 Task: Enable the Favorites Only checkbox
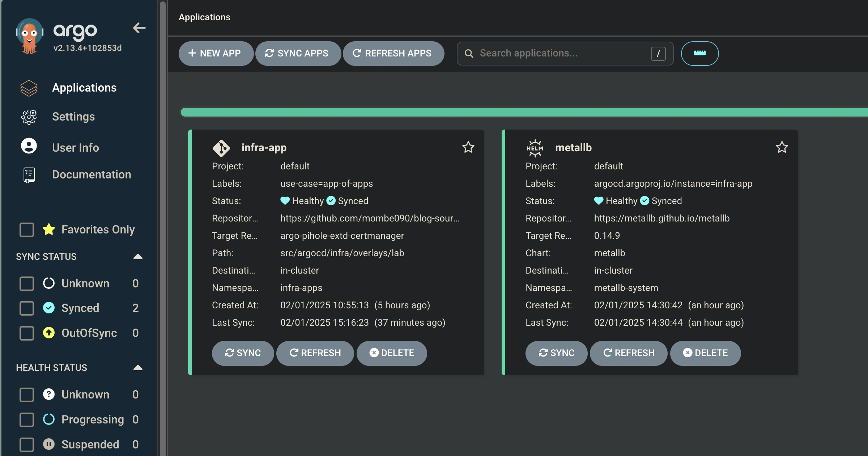click(x=27, y=229)
